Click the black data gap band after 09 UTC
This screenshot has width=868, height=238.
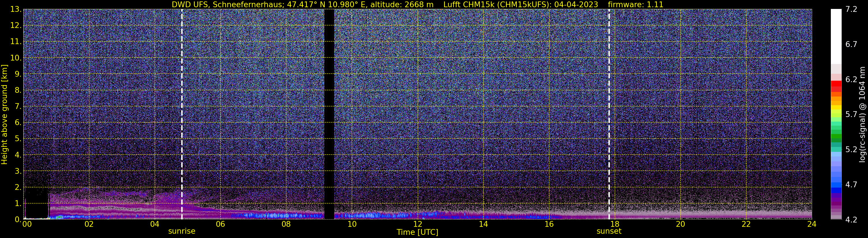tap(329, 114)
